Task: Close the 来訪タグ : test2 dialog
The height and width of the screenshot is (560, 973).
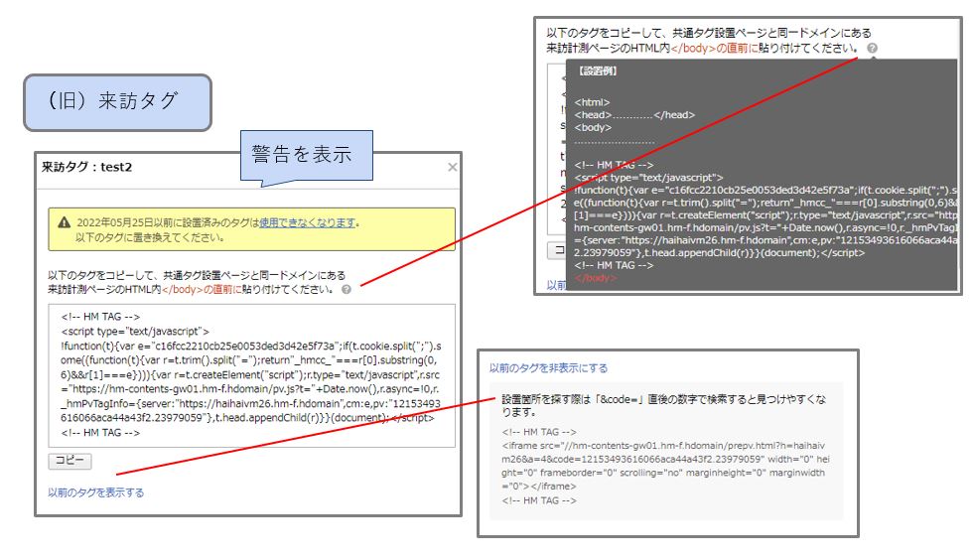Action: click(x=453, y=167)
